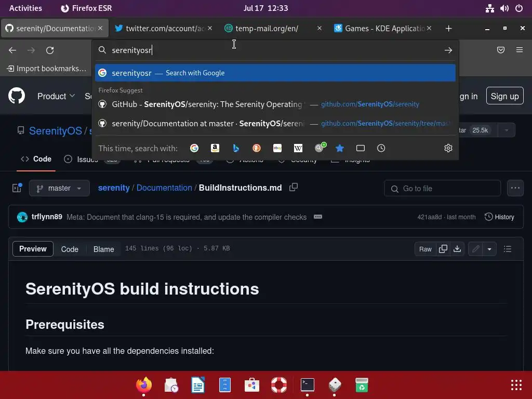The height and width of the screenshot is (399, 532).
Task: Expand Product navigation menu
Action: pyautogui.click(x=56, y=96)
